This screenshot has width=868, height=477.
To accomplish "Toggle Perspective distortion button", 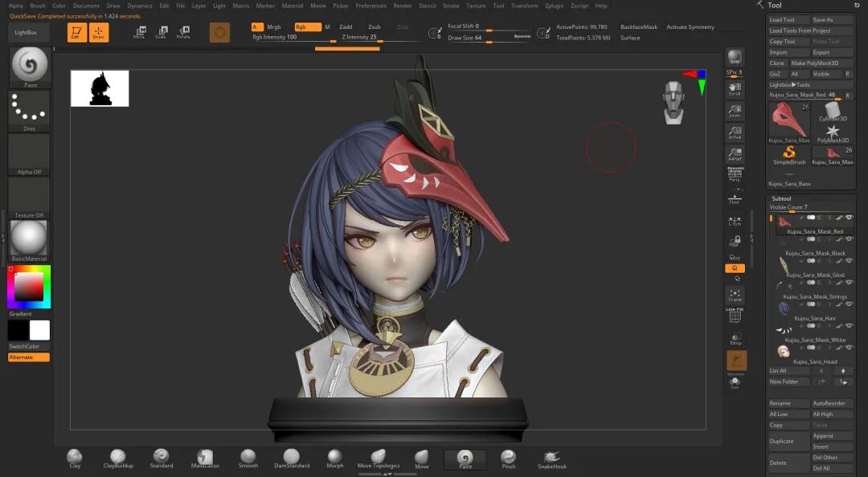I will tap(735, 174).
